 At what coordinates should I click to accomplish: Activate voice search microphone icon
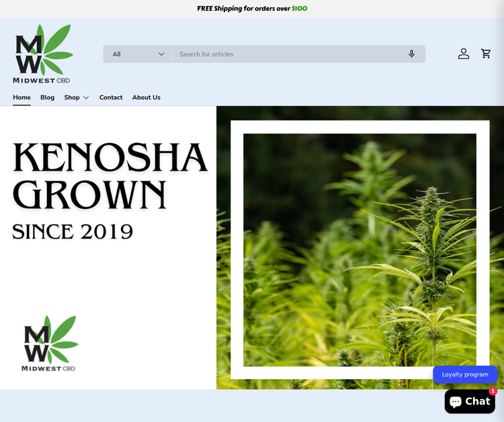tap(411, 54)
